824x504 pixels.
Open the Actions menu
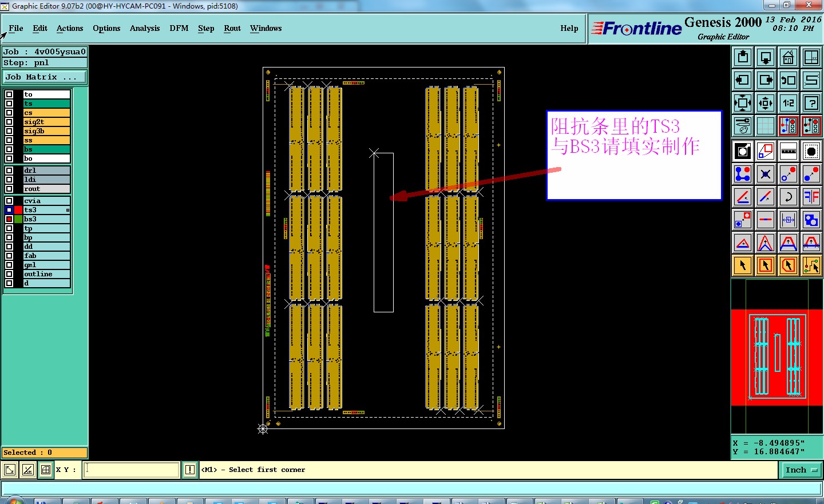tap(70, 28)
